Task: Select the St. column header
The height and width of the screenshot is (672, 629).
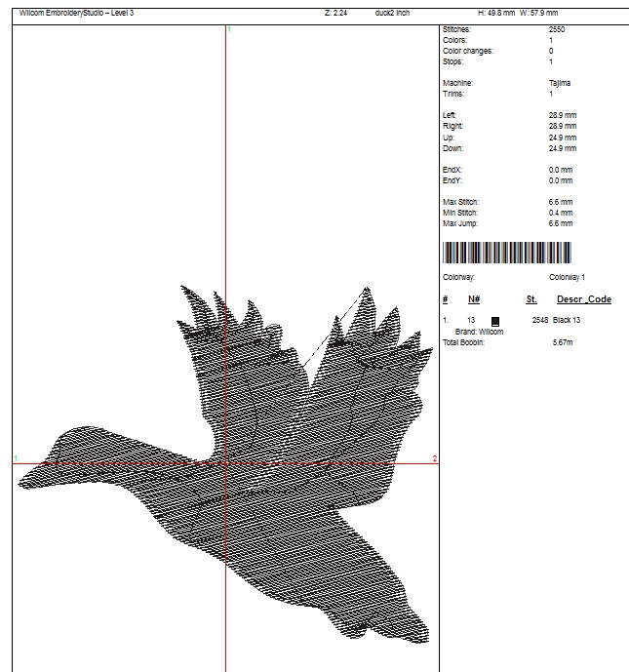Action: (x=531, y=299)
